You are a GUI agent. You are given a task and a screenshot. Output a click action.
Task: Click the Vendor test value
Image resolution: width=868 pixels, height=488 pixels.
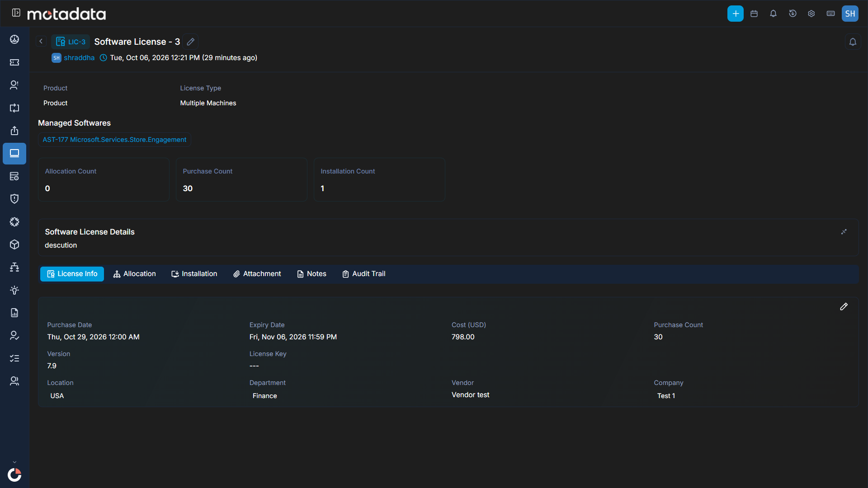point(470,395)
